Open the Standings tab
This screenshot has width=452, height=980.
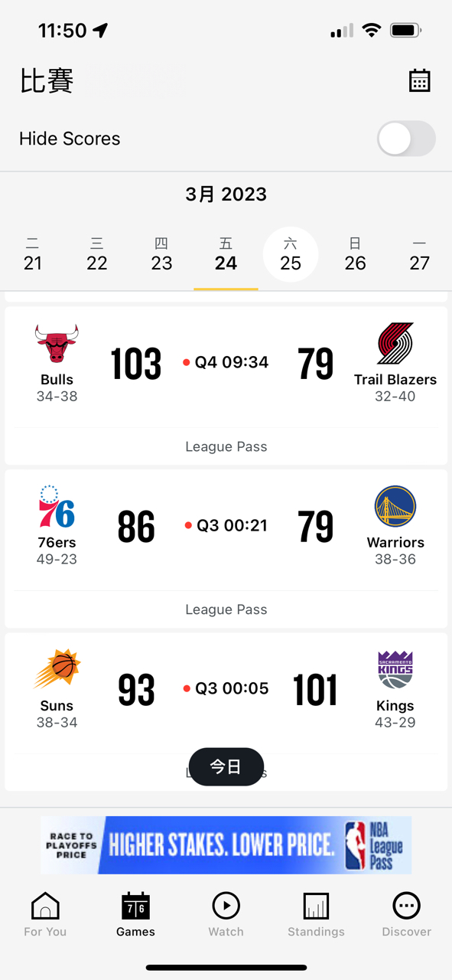tap(316, 915)
